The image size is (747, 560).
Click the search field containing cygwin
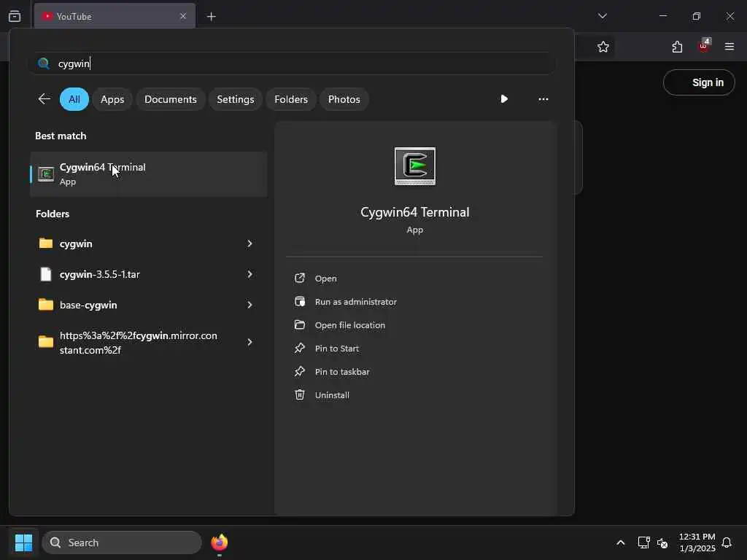(292, 63)
